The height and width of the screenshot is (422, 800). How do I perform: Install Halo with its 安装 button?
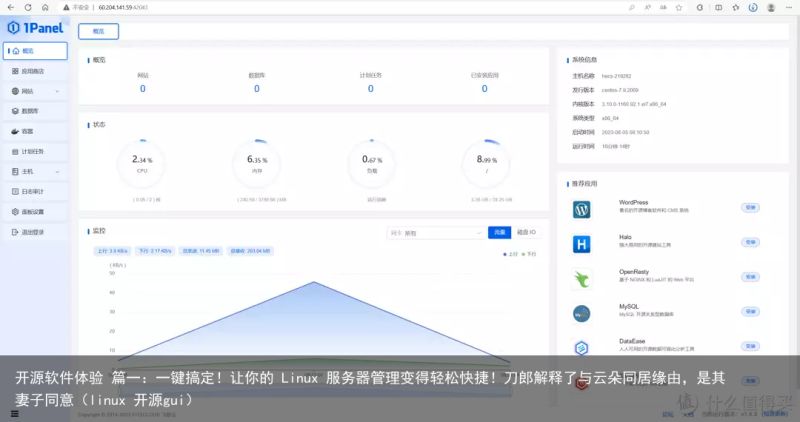751,242
